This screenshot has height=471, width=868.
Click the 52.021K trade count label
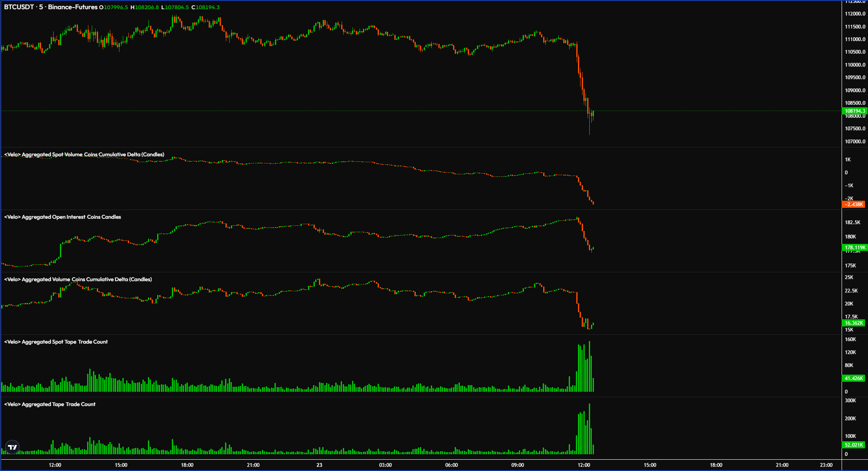tap(854, 445)
